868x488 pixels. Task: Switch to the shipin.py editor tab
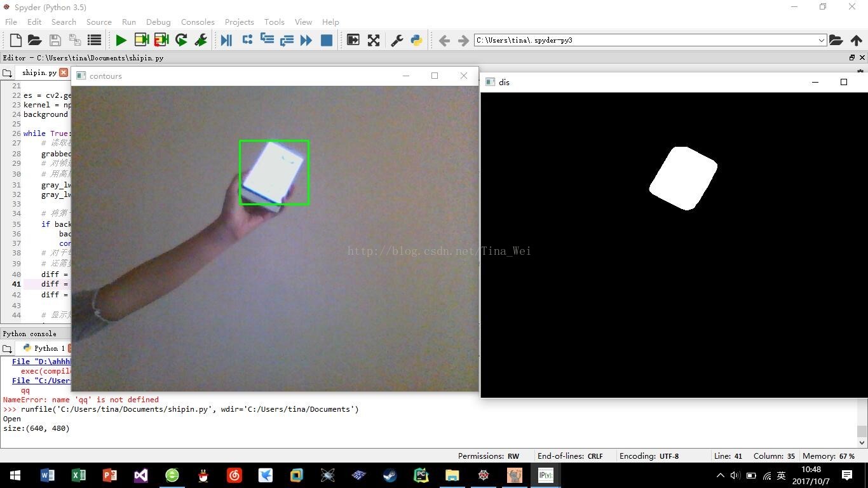click(38, 72)
